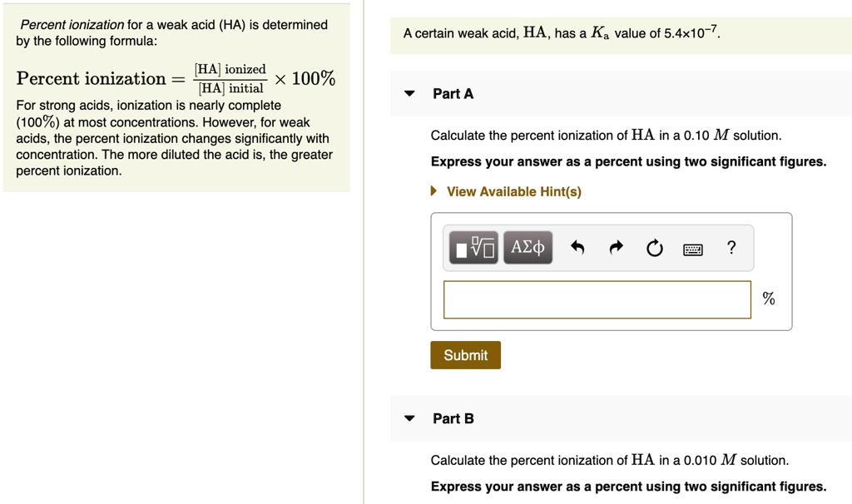Click the question mark help icon
The image size is (852, 504).
click(x=731, y=246)
